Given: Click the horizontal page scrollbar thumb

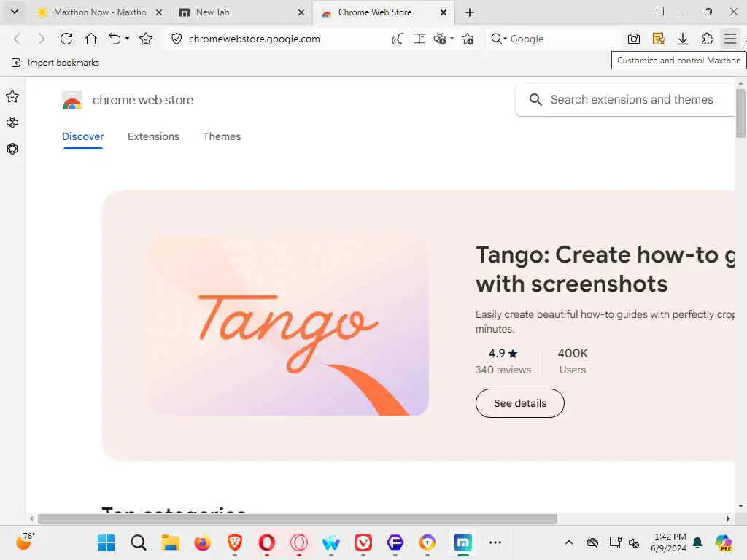Looking at the screenshot, I should click(298, 518).
